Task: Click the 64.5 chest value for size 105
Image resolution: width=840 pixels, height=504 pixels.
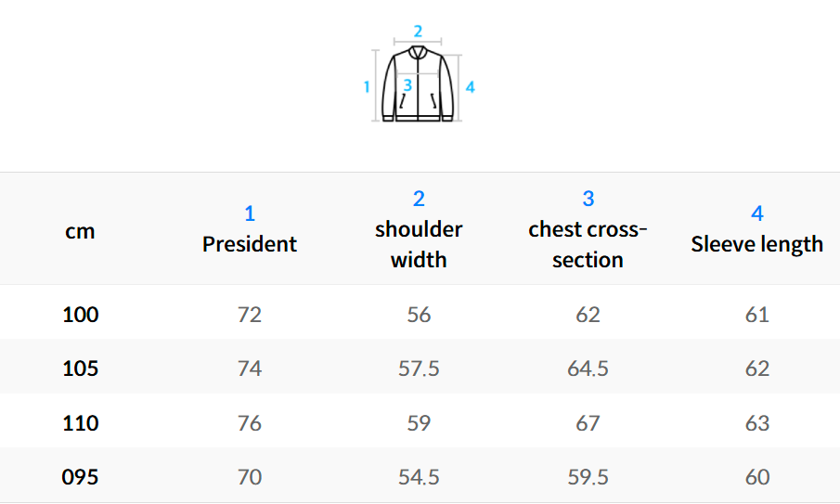Action: pos(588,368)
